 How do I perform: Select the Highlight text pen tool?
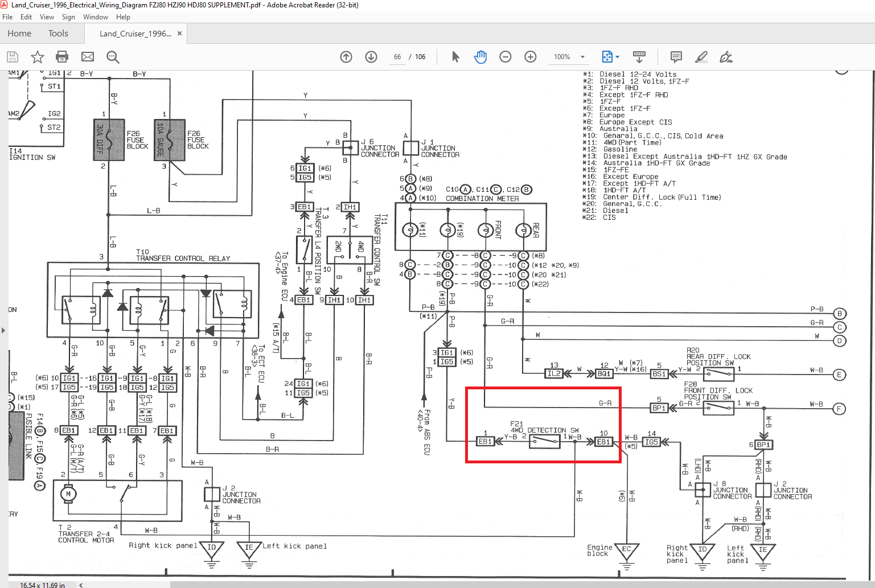pyautogui.click(x=701, y=57)
